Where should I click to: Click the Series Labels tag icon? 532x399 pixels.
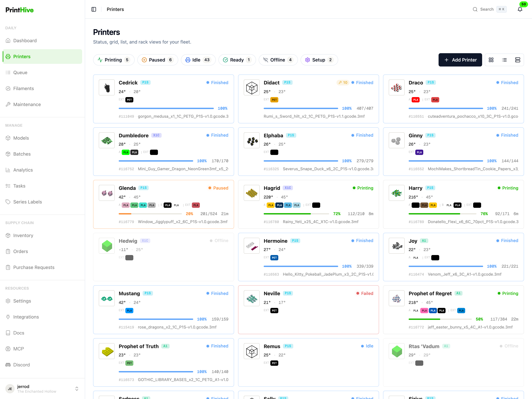click(8, 202)
